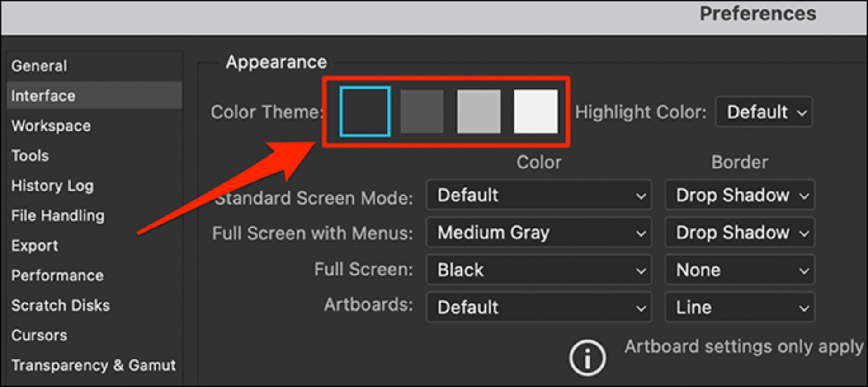The height and width of the screenshot is (387, 868).
Task: Open the Highlight Color dropdown
Action: tap(764, 112)
